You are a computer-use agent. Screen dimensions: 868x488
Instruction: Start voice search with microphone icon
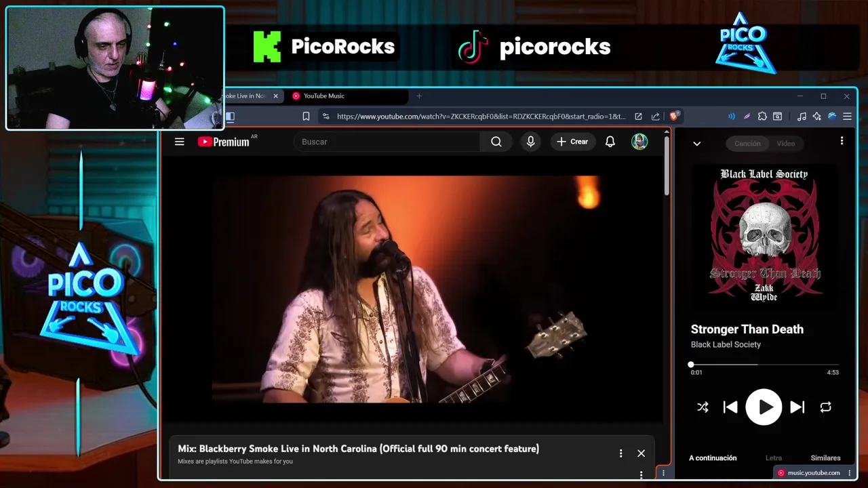click(x=530, y=142)
